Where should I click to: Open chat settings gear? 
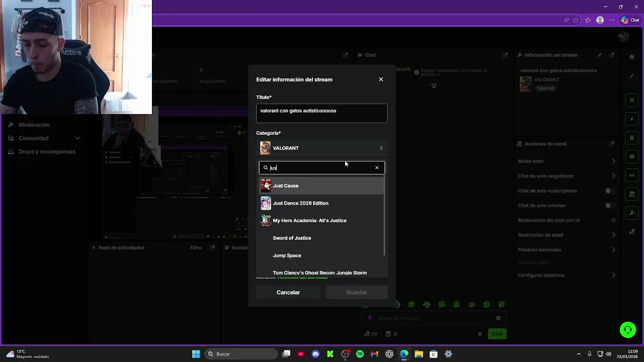[x=480, y=334]
